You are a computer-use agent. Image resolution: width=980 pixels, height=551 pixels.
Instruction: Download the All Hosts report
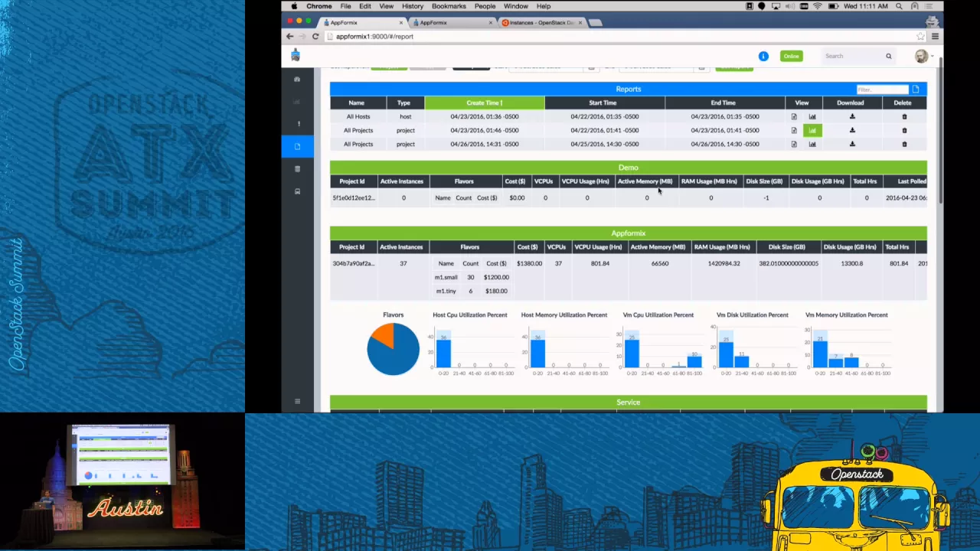(x=851, y=116)
